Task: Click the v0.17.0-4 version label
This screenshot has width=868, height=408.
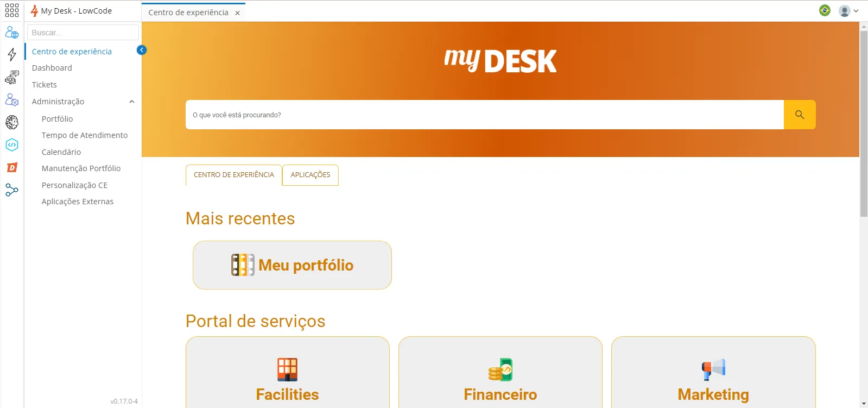Action: pos(124,401)
